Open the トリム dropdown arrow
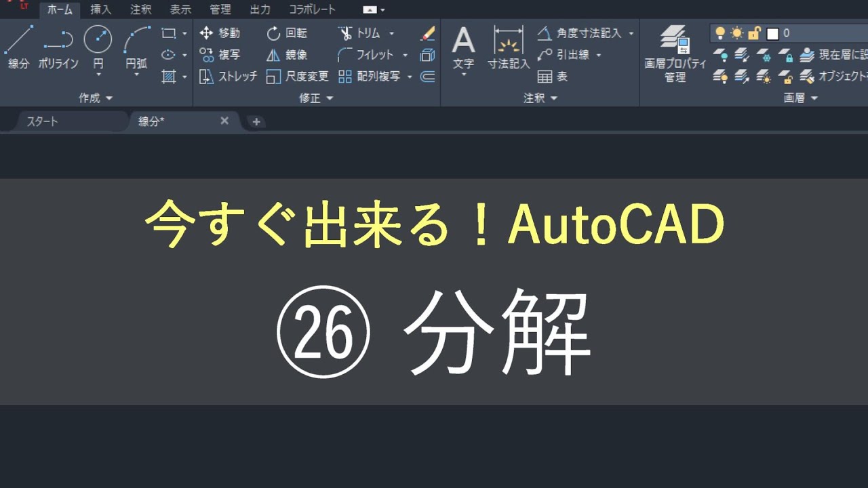The width and height of the screenshot is (868, 488). click(391, 33)
